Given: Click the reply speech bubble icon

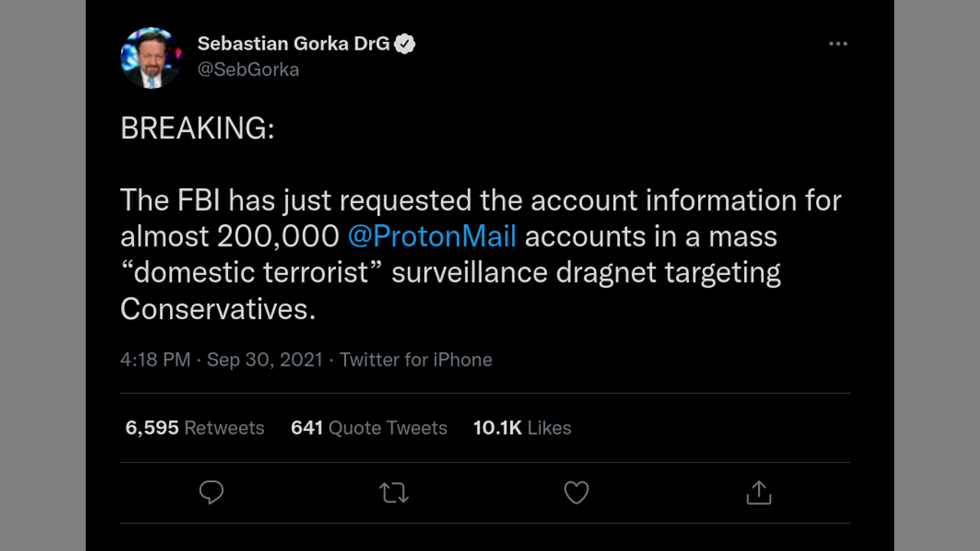Looking at the screenshot, I should point(211,492).
